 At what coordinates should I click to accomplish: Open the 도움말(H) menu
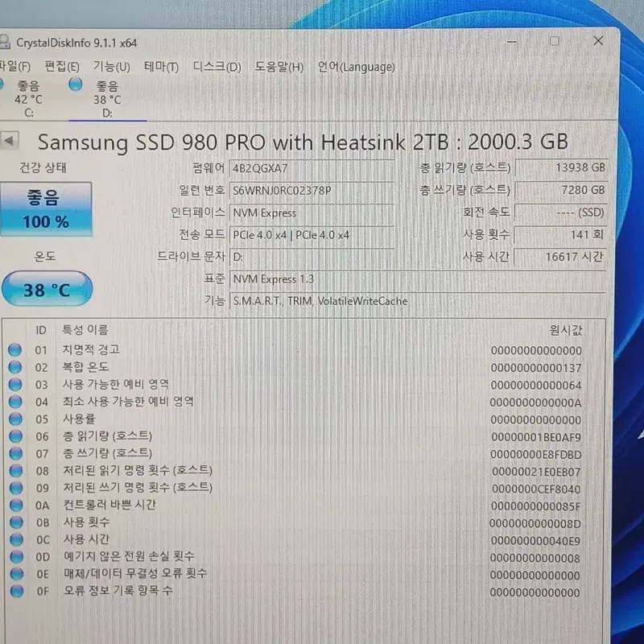[279, 67]
